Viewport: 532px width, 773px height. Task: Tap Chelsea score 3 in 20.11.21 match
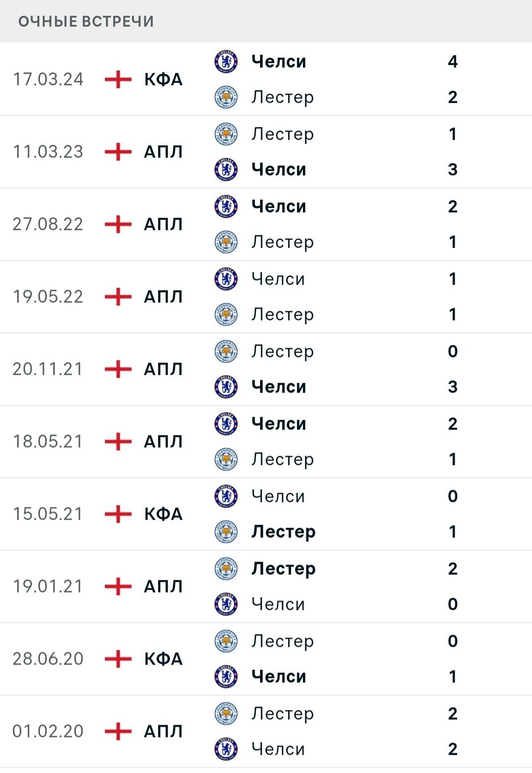[x=453, y=387]
